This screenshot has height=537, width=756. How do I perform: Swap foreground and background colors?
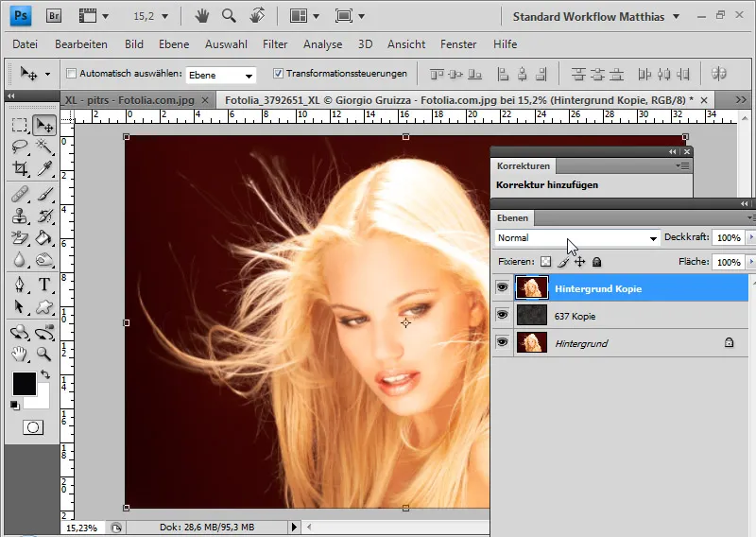pos(44,374)
